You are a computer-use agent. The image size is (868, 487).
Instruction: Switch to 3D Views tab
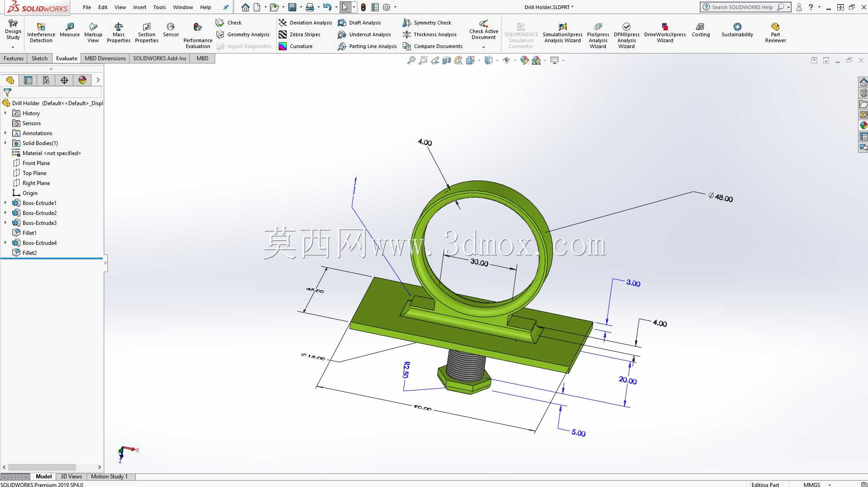[x=71, y=477]
